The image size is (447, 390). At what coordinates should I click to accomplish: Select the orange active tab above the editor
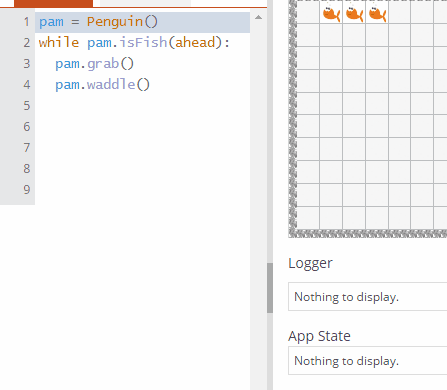(53, 3)
